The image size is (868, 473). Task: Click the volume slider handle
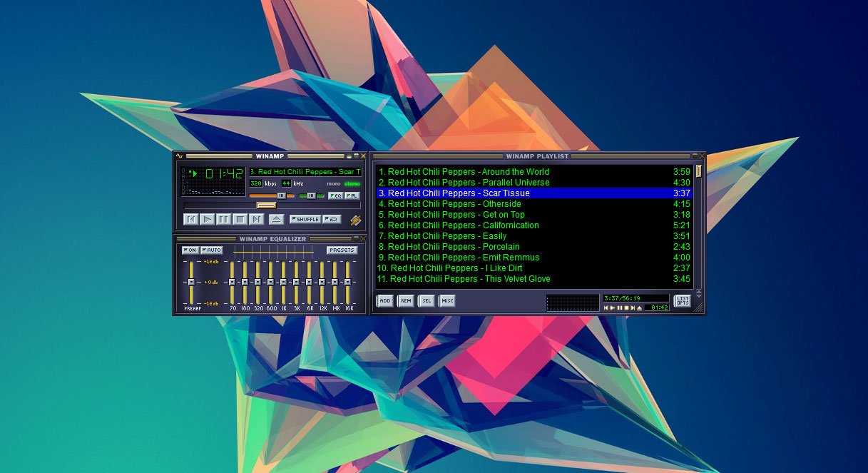click(x=282, y=195)
